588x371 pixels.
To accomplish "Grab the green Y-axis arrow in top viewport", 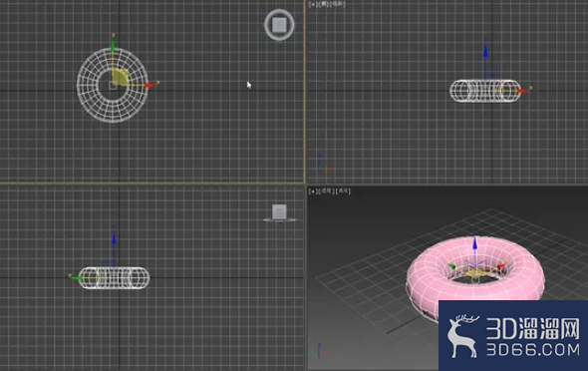I will click(113, 46).
